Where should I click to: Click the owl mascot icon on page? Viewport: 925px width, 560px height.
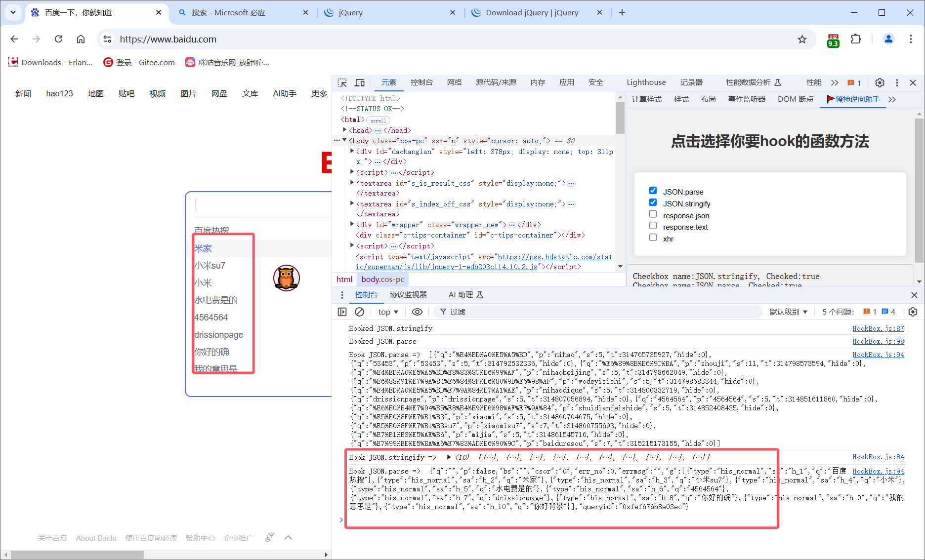coord(287,278)
